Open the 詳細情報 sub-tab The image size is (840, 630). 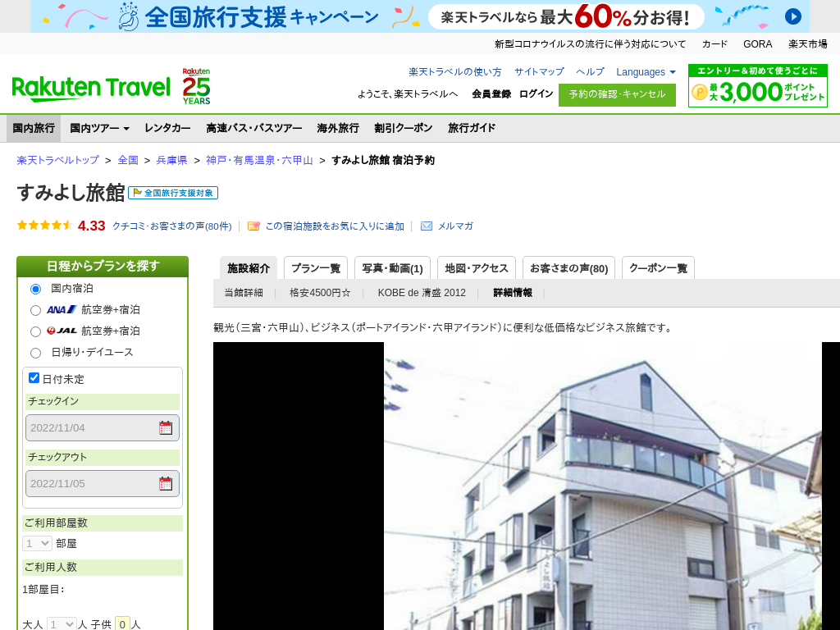tap(513, 293)
